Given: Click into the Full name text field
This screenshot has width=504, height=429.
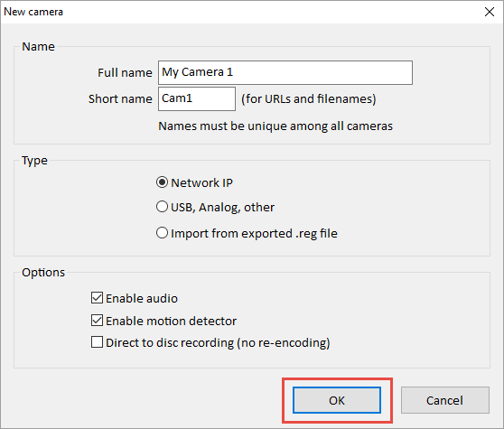Looking at the screenshot, I should click(285, 72).
